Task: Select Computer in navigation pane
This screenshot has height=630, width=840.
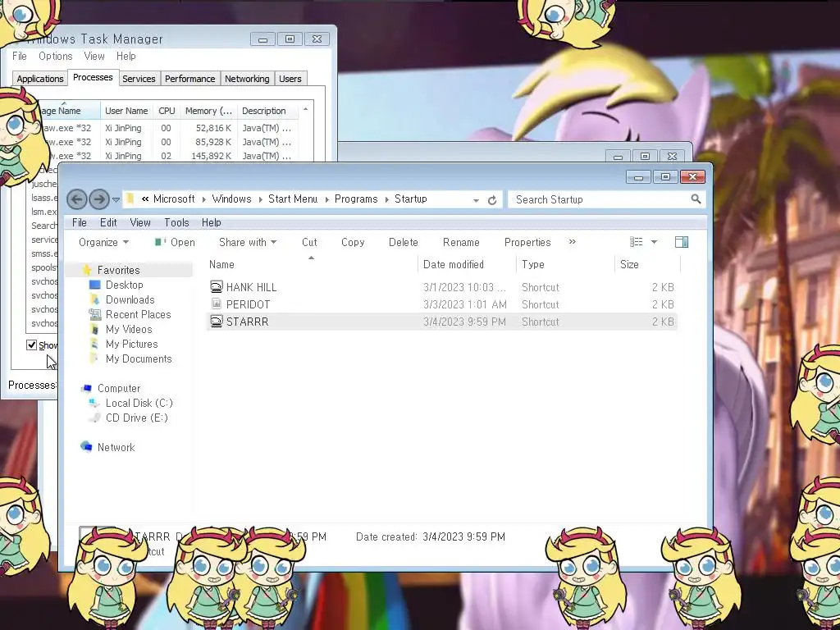Action: (119, 388)
